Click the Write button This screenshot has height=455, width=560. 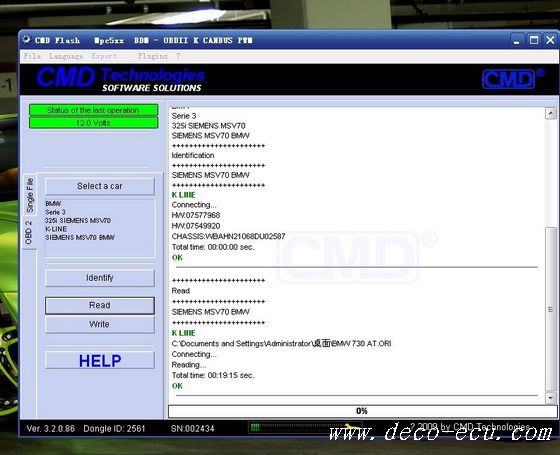pyautogui.click(x=100, y=324)
